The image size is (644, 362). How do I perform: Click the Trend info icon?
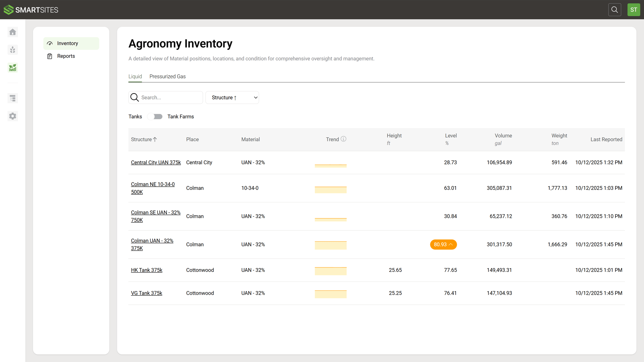pyautogui.click(x=344, y=139)
